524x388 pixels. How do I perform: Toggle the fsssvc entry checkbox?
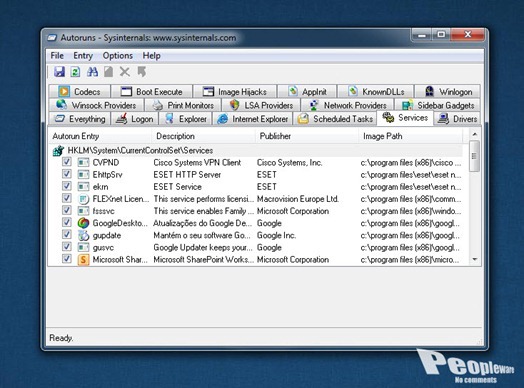point(67,210)
